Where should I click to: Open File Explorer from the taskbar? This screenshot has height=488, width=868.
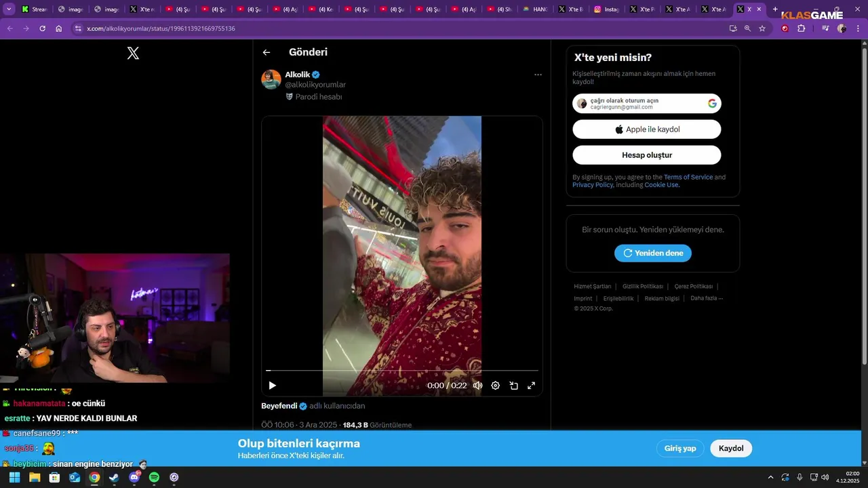pyautogui.click(x=35, y=477)
